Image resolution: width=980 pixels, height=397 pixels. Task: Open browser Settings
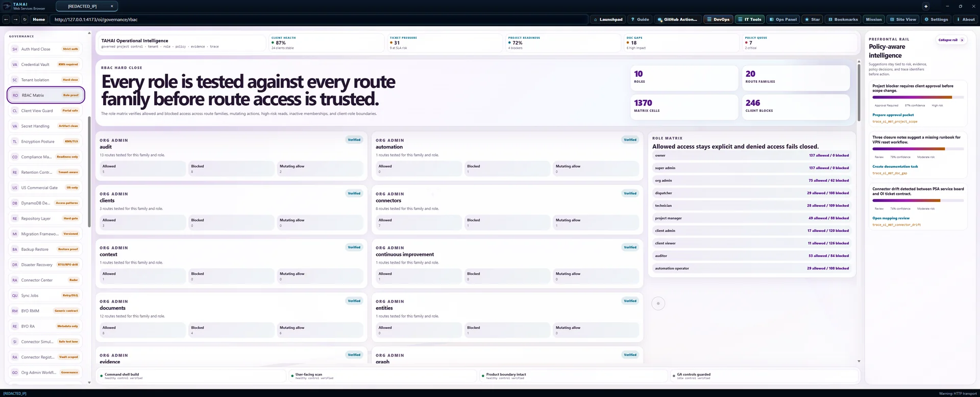[x=936, y=19]
